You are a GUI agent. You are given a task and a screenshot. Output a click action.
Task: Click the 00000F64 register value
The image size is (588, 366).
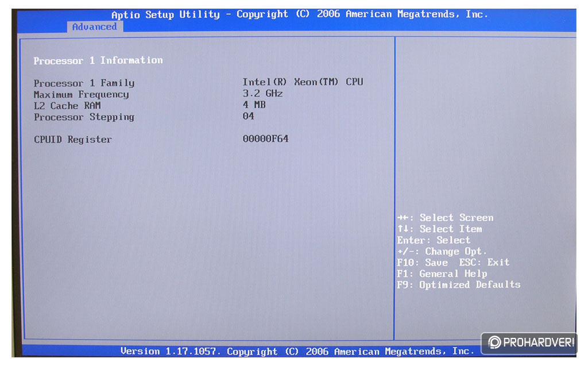point(265,139)
